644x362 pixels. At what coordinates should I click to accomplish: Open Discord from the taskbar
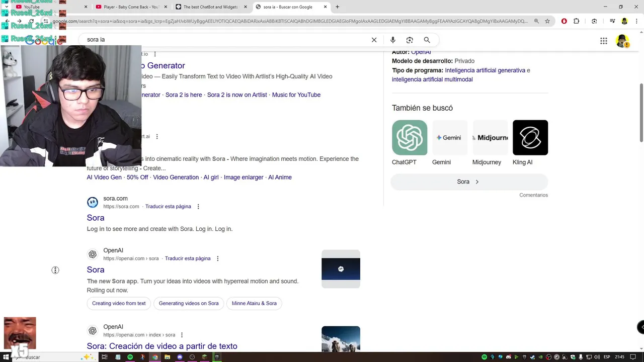(180, 357)
